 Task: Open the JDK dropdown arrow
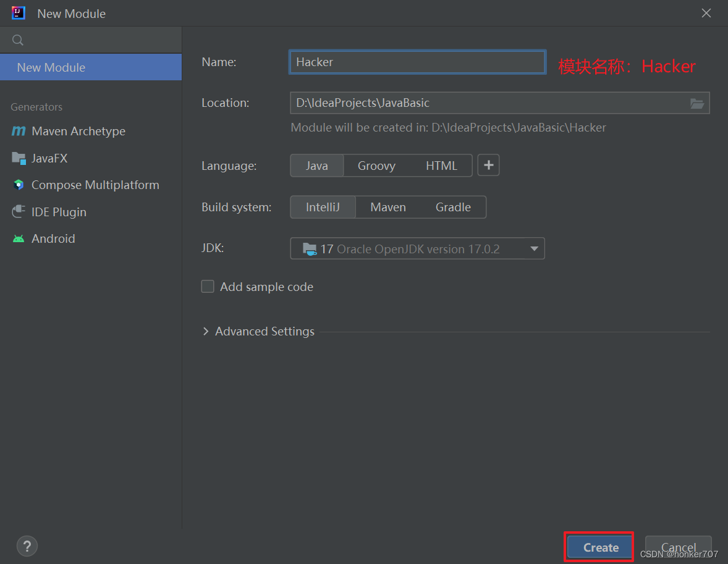[x=534, y=249]
